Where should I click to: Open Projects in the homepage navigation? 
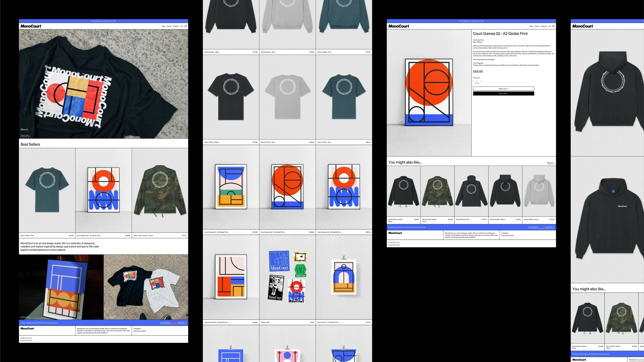point(176,26)
